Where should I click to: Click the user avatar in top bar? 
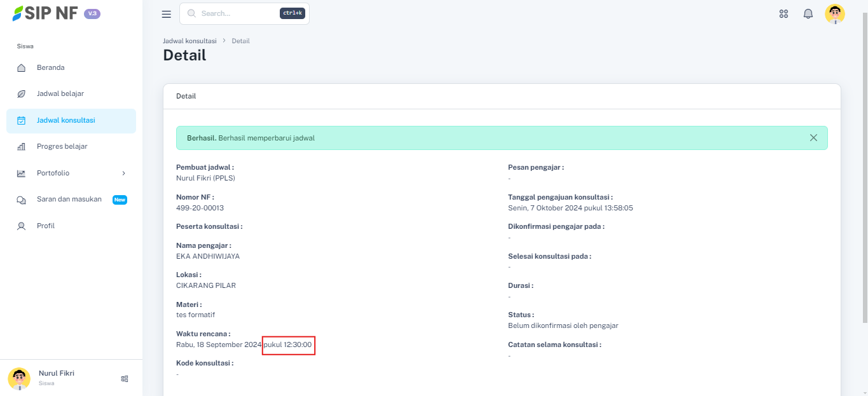click(834, 14)
